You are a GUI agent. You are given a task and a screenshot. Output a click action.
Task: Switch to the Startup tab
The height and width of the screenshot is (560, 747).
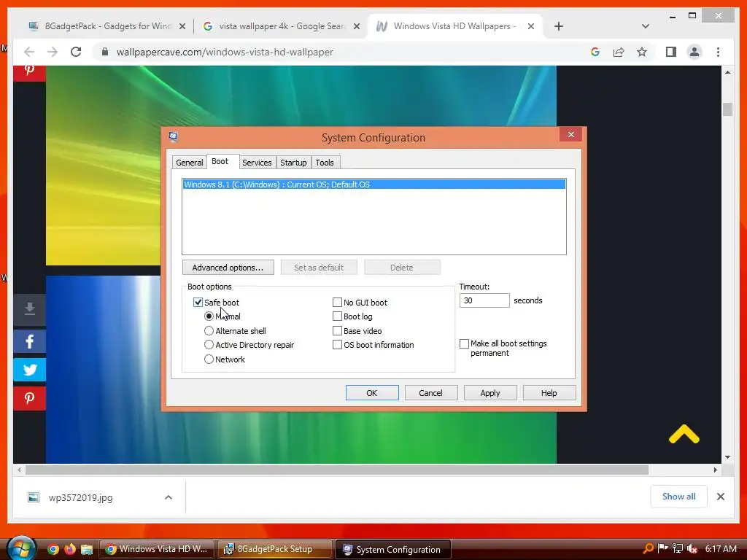pyautogui.click(x=293, y=163)
